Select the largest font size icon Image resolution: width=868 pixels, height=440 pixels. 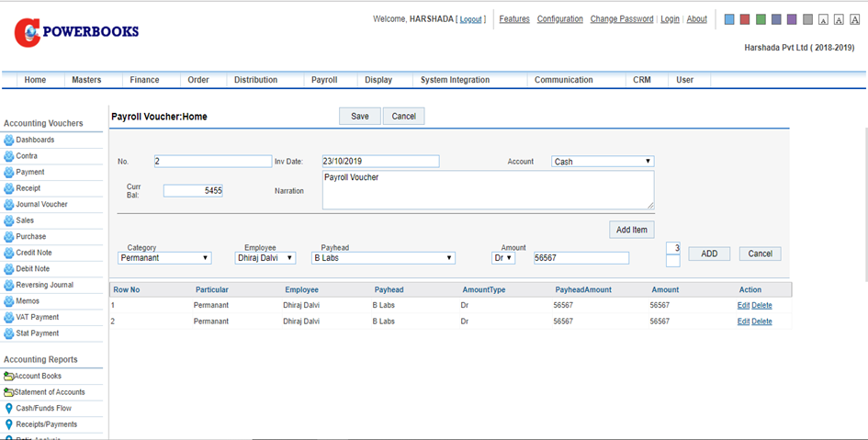(856, 19)
